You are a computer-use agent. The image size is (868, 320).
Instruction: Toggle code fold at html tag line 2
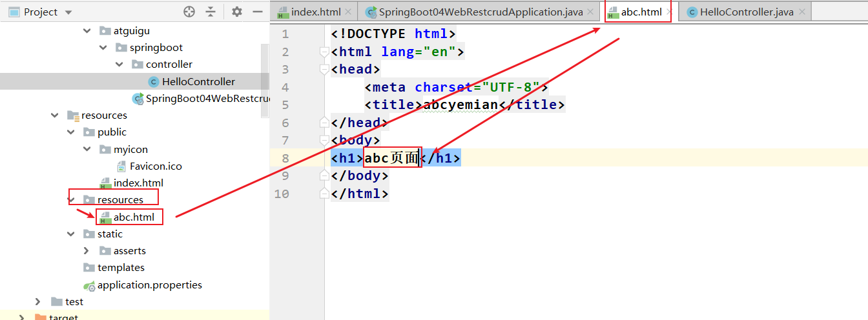coord(325,52)
